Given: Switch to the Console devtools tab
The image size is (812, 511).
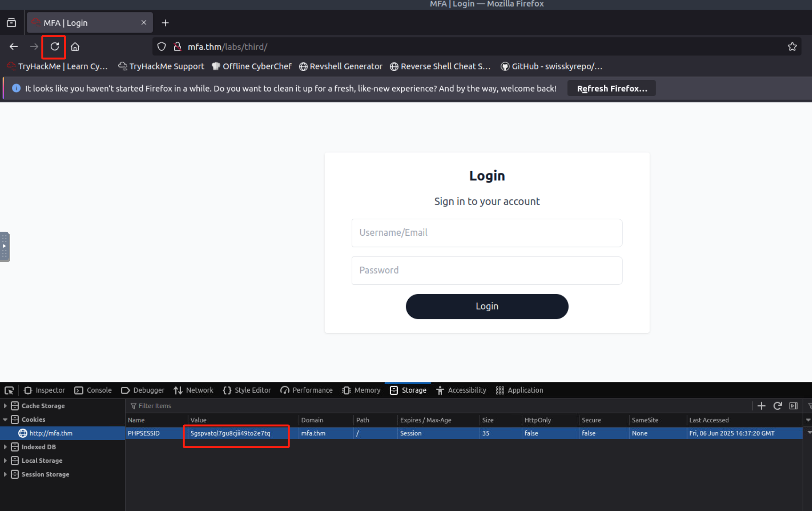Looking at the screenshot, I should [93, 390].
